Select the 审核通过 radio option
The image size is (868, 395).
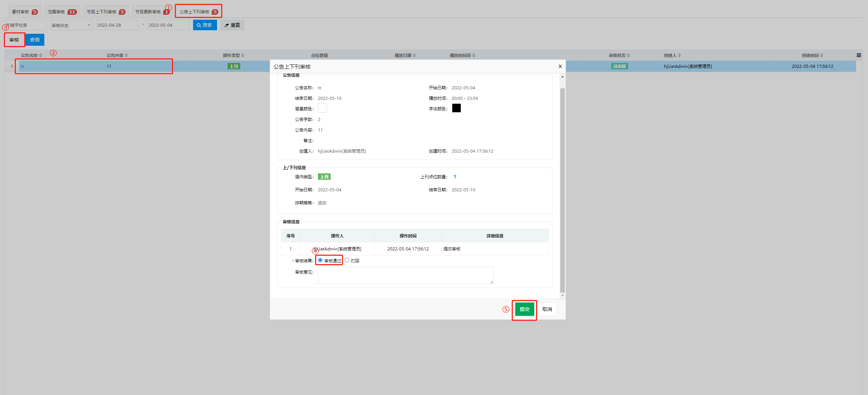[320, 260]
